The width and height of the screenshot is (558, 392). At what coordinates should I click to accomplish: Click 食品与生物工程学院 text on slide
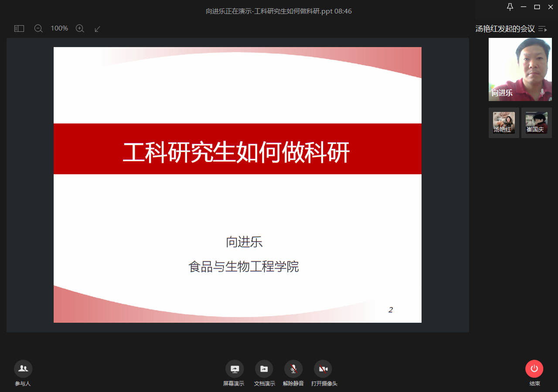244,267
